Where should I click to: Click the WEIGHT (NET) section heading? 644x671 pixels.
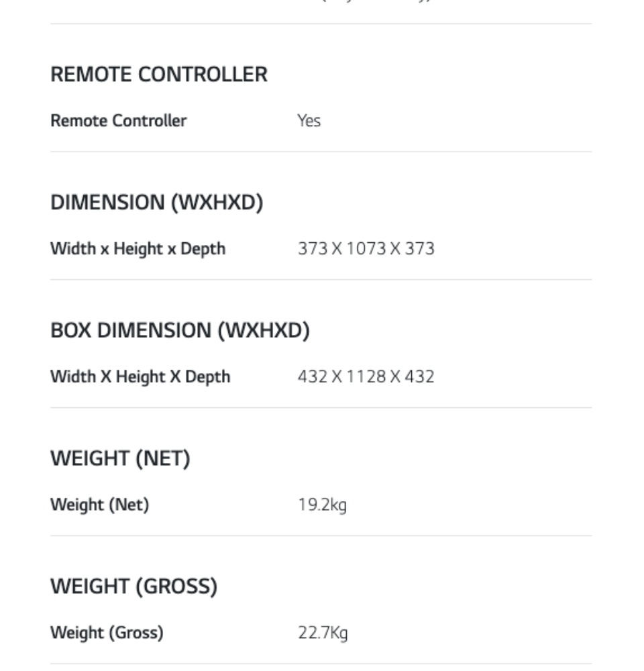click(x=120, y=459)
